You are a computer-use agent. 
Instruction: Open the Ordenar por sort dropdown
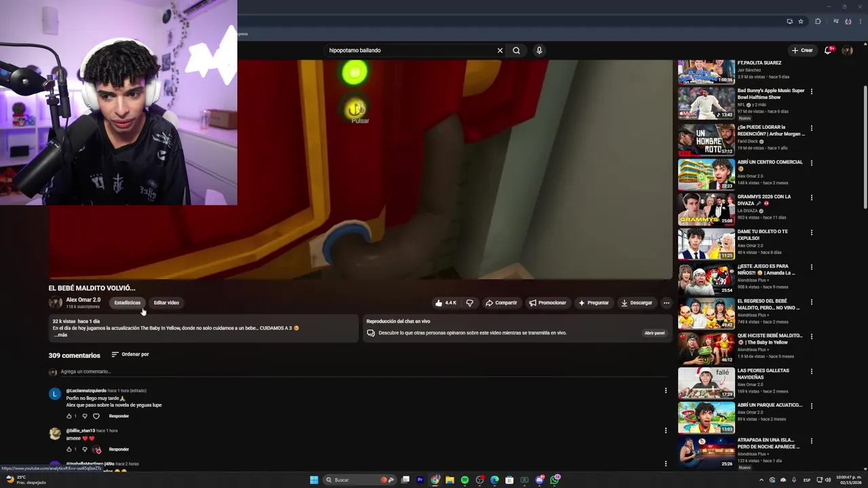click(x=130, y=354)
